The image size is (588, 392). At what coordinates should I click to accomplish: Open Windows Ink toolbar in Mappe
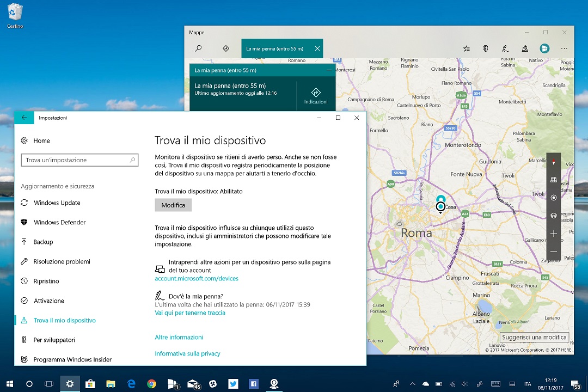pyautogui.click(x=505, y=48)
